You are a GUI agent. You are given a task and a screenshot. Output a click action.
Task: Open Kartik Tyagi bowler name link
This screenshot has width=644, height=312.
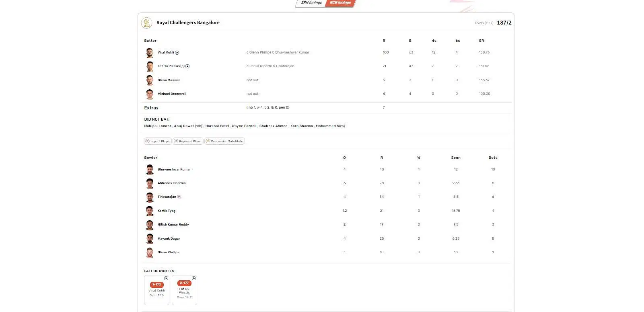(x=167, y=211)
